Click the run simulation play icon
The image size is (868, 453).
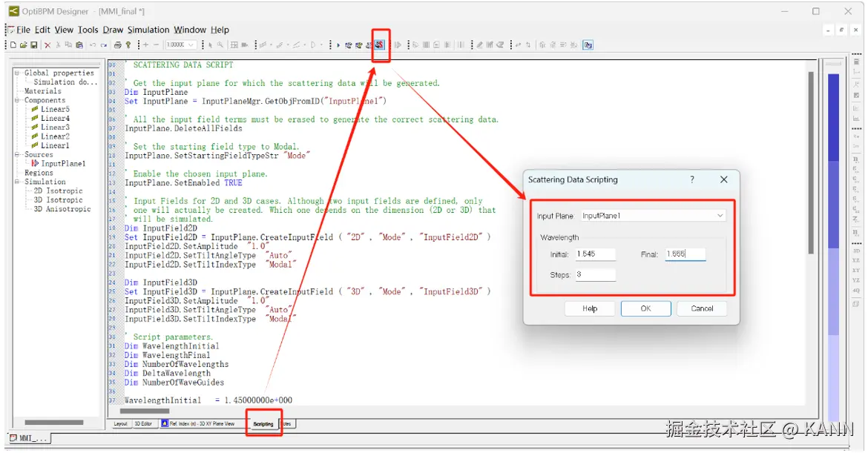click(x=338, y=44)
